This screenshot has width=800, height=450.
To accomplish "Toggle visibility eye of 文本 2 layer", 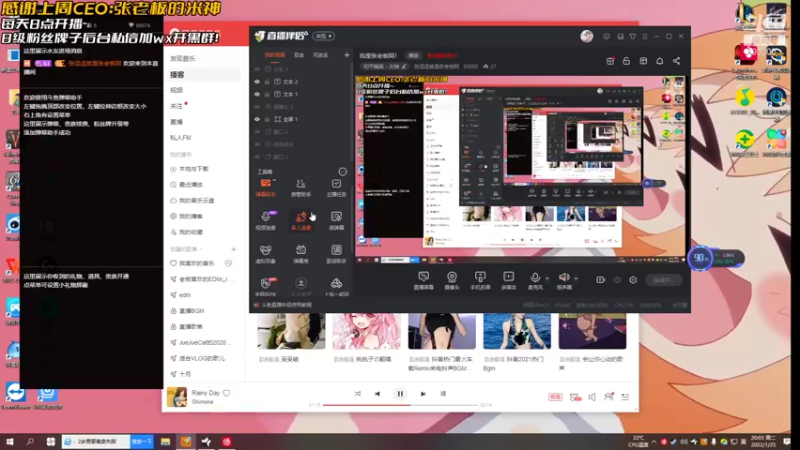I will point(257,82).
